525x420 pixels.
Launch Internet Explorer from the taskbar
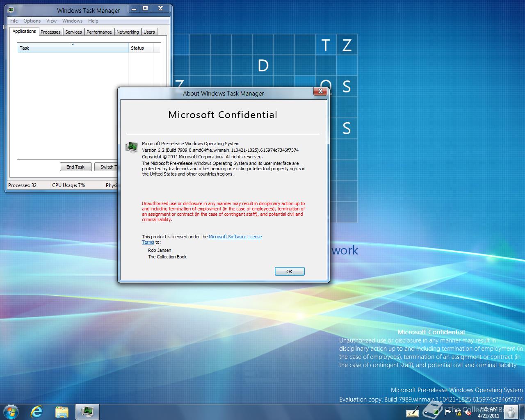point(37,411)
